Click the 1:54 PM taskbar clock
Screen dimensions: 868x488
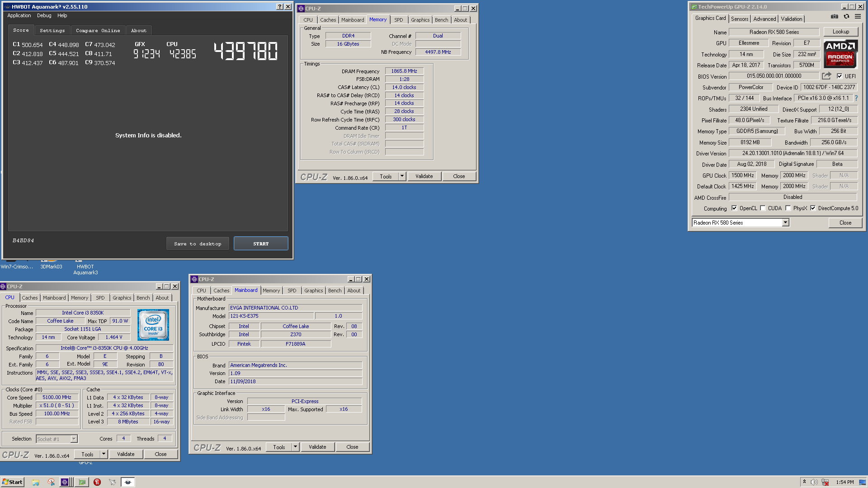click(x=844, y=482)
